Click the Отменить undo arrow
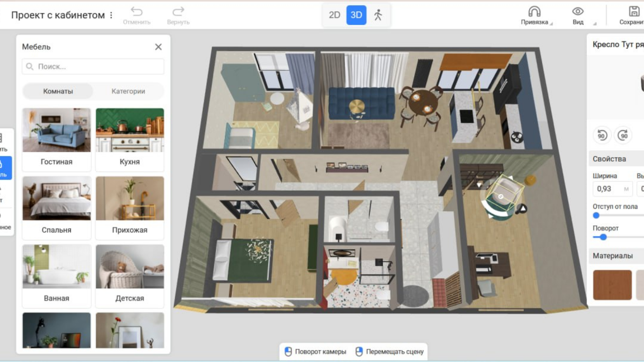Screen dimensions: 644x362 [x=137, y=12]
